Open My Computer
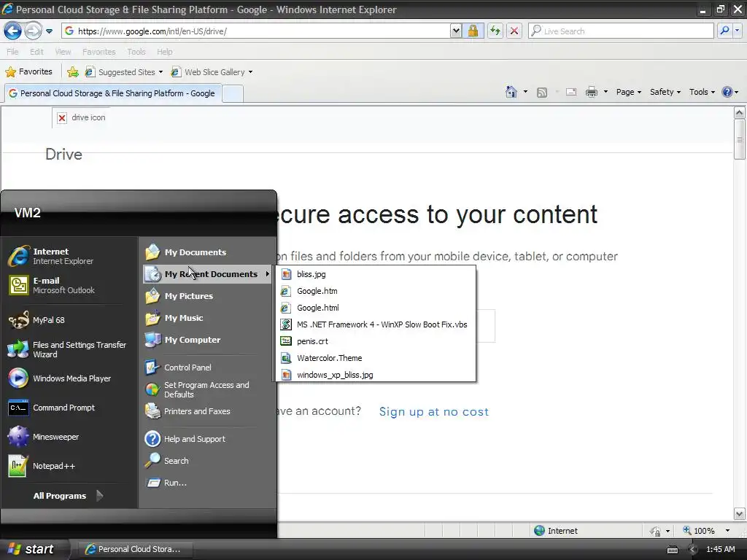 207,340
